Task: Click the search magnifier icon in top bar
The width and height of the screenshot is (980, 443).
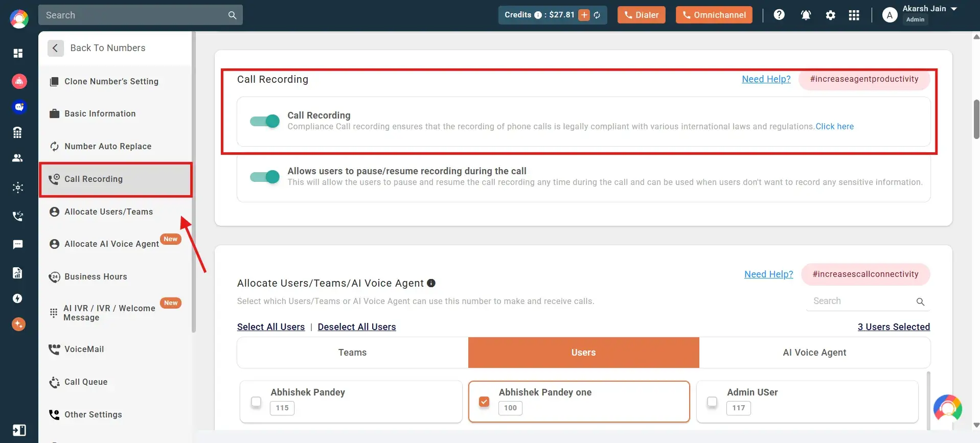Action: tap(232, 15)
